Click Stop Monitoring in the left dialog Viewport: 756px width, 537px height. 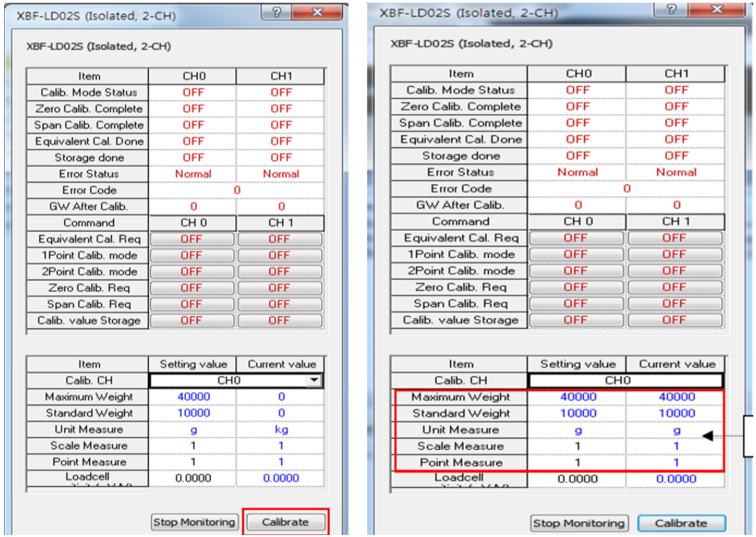coord(195,522)
